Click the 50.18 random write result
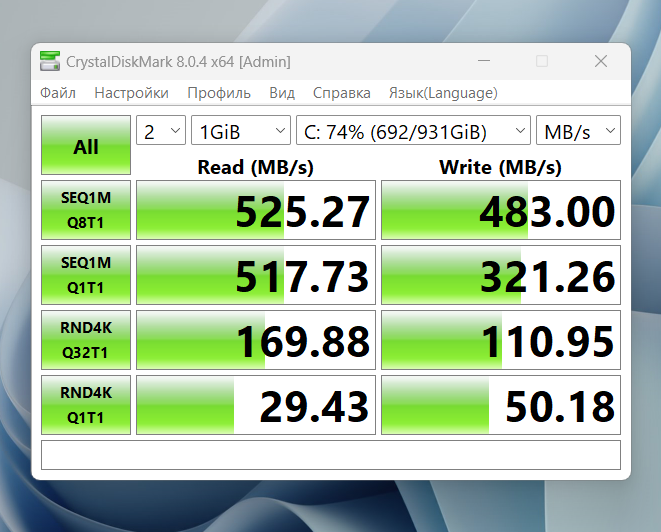The height and width of the screenshot is (532, 661). pos(501,405)
